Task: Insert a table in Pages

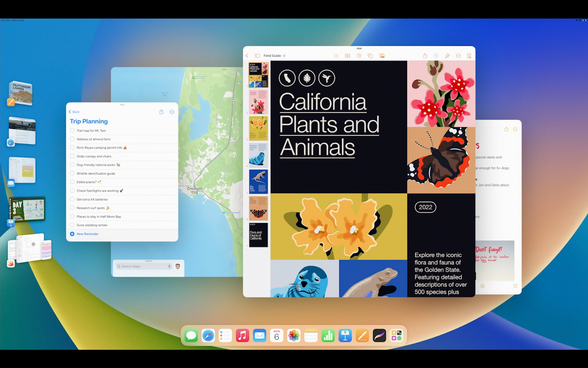Action: (347, 56)
